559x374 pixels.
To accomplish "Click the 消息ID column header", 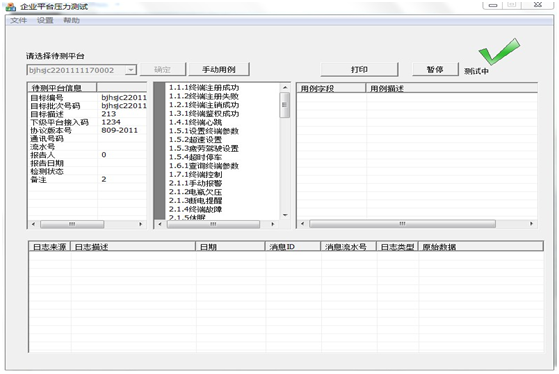I will (x=293, y=247).
